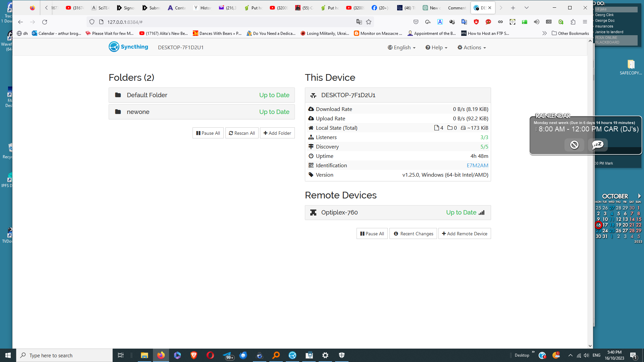Click Pause All under Folders
The width and height of the screenshot is (644, 362).
click(x=208, y=133)
